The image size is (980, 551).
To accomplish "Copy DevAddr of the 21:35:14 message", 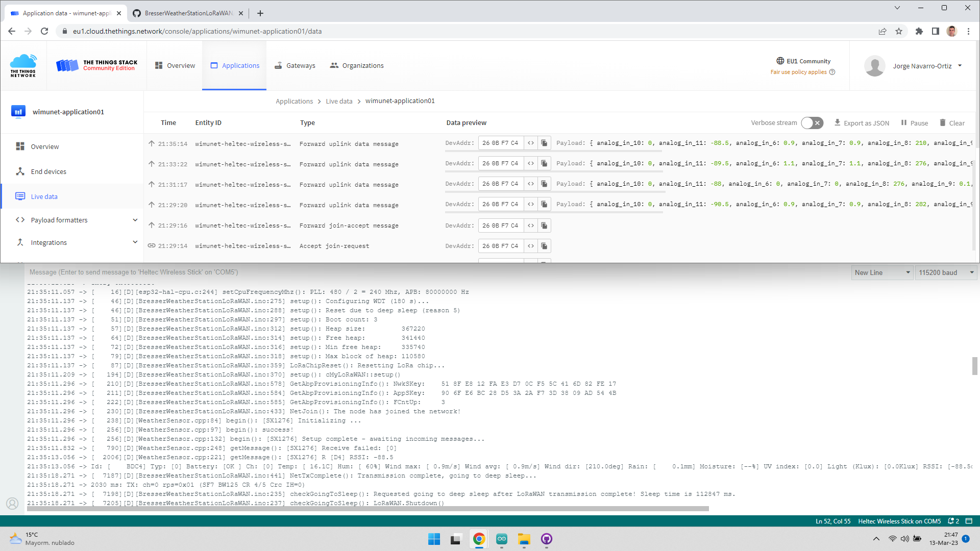I will coord(544,143).
